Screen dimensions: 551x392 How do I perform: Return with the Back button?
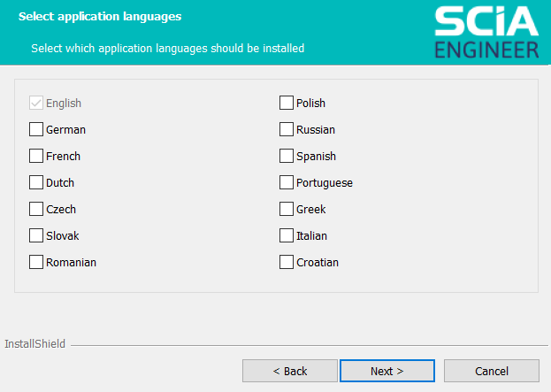[x=290, y=371]
